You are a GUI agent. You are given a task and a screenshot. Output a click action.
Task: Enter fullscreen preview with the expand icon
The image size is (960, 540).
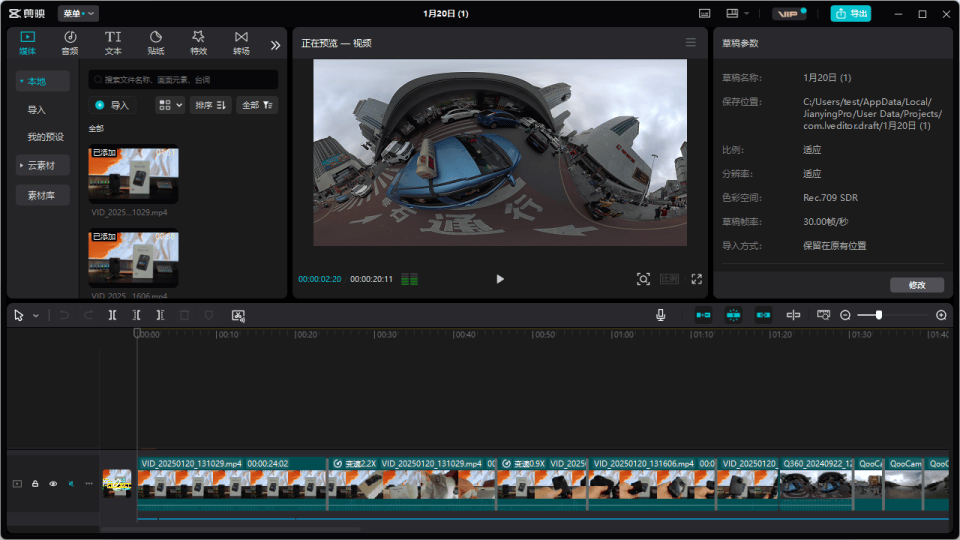[x=697, y=279]
